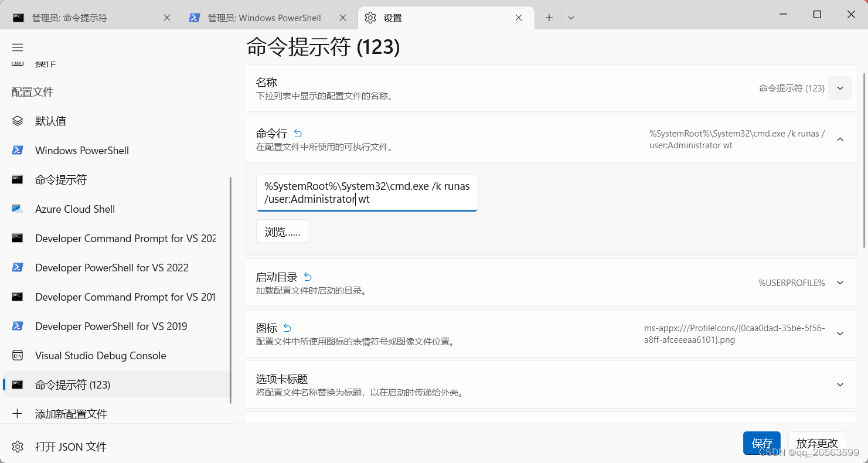
Task: Select Azure Cloud Shell profile
Action: 116,209
